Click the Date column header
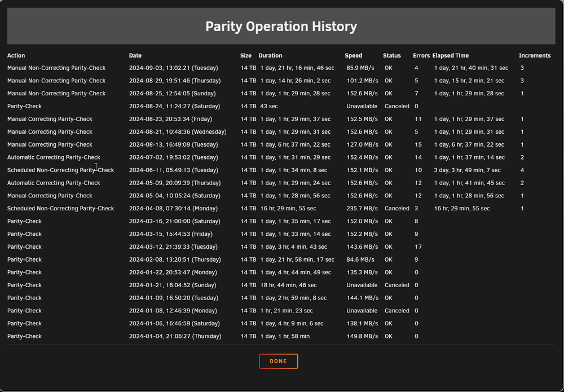This screenshot has width=564, height=392. coord(135,55)
